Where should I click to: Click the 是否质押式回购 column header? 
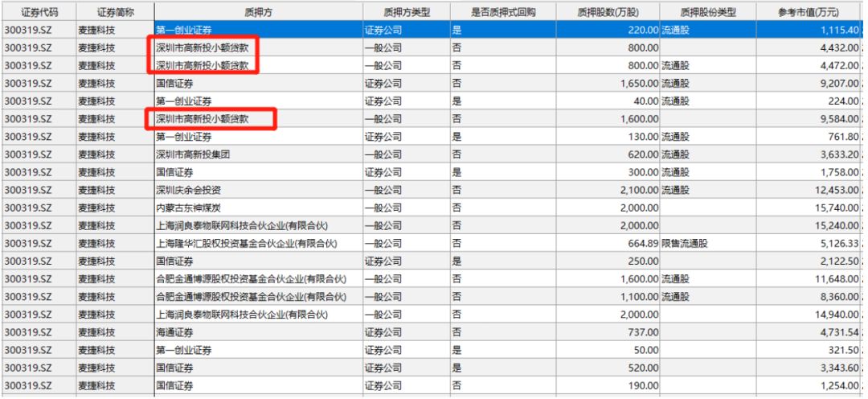pyautogui.click(x=502, y=12)
